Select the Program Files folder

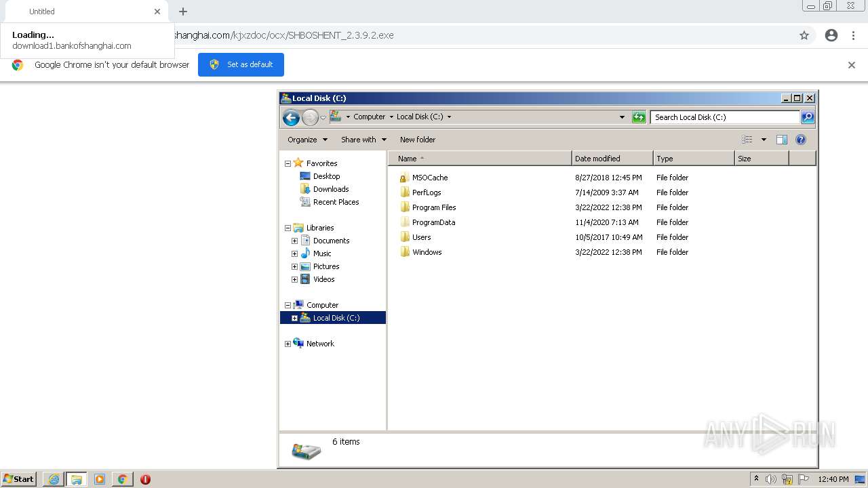click(434, 207)
